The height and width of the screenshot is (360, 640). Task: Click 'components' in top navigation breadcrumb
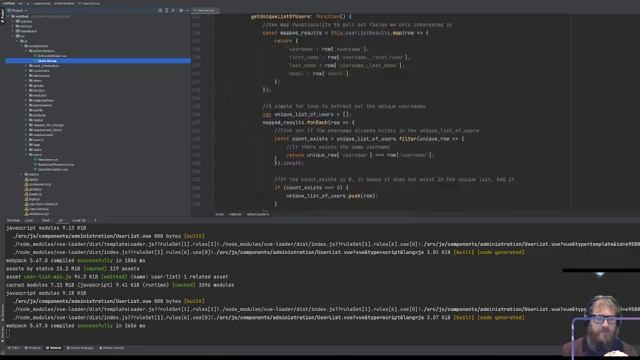pyautogui.click(x=42, y=3)
